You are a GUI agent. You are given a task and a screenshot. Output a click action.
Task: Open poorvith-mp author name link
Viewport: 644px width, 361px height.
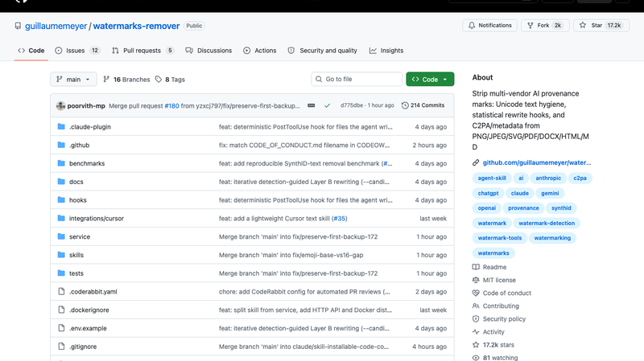coord(86,106)
